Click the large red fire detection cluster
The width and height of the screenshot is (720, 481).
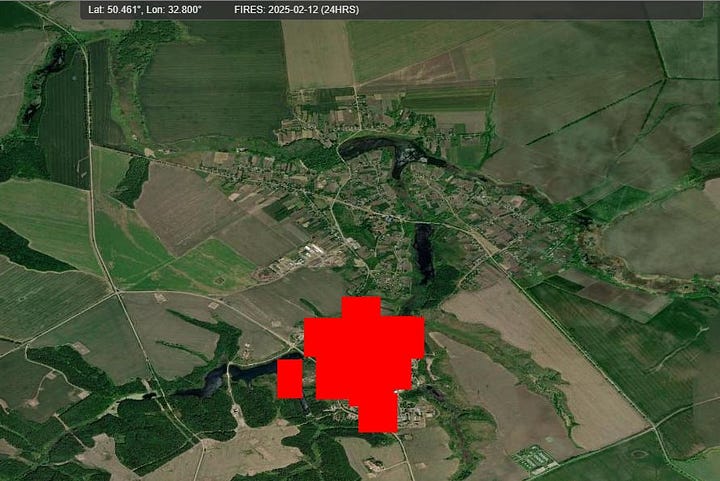tap(364, 363)
